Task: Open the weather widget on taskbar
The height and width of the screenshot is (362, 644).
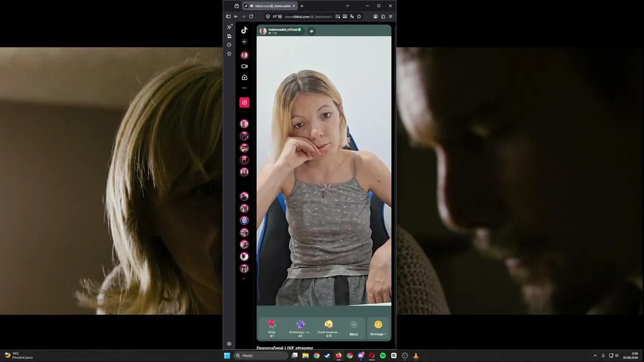Action: click(x=18, y=355)
